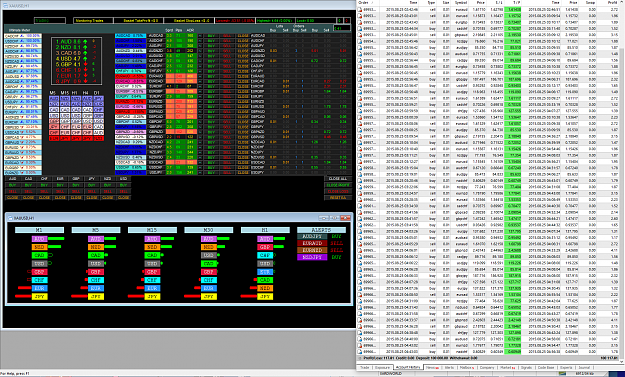
Task: Click BUY in the USDJPY dashboard row
Action: 212,173
